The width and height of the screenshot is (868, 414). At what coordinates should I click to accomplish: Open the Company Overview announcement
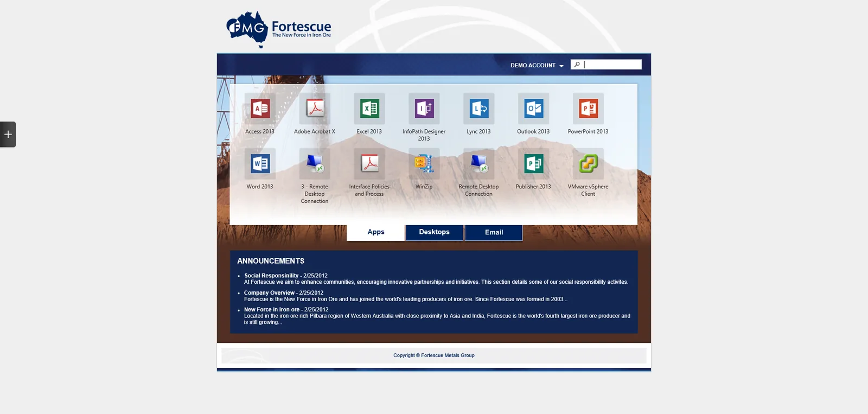tap(269, 293)
